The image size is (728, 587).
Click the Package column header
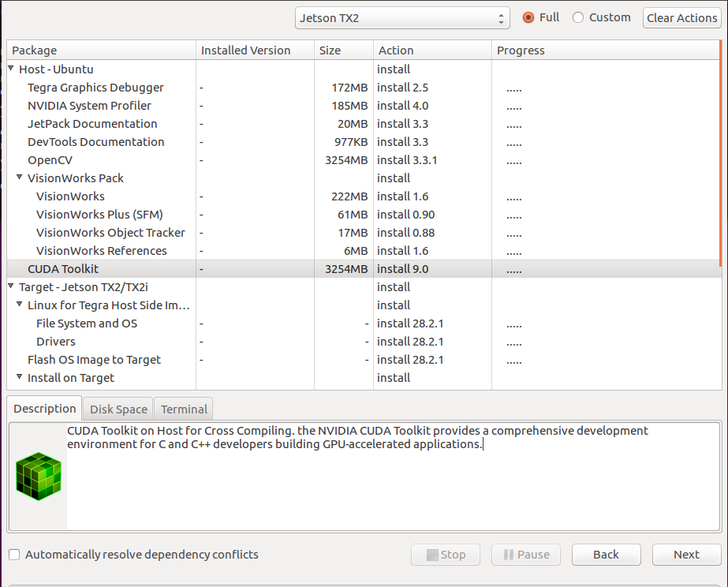click(101, 50)
